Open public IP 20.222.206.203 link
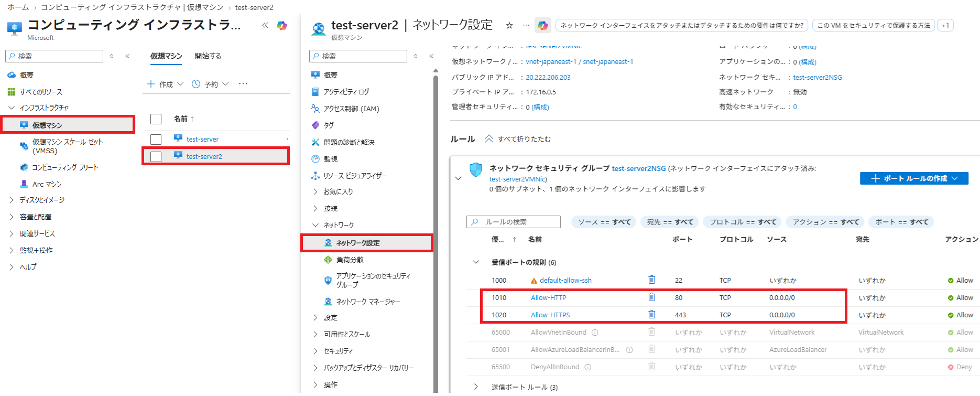Image resolution: width=980 pixels, height=396 pixels. 548,77
